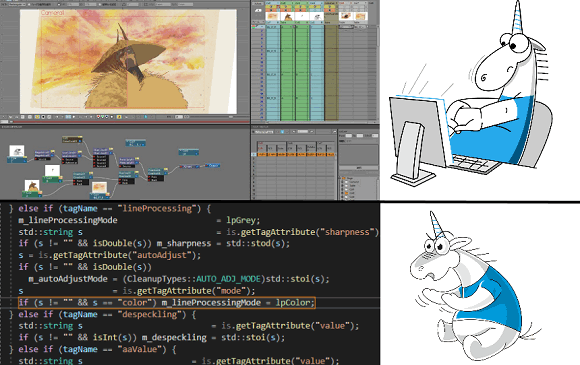Click the 's = is.getTagAttribute("autoAdjust");' line
Viewport: 580px width, 365px height.
110,255
